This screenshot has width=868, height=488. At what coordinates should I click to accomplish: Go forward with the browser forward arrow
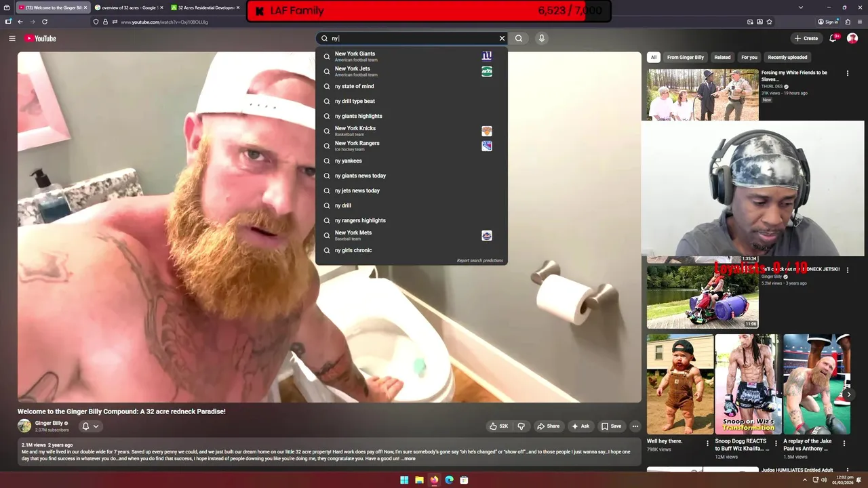coord(33,22)
